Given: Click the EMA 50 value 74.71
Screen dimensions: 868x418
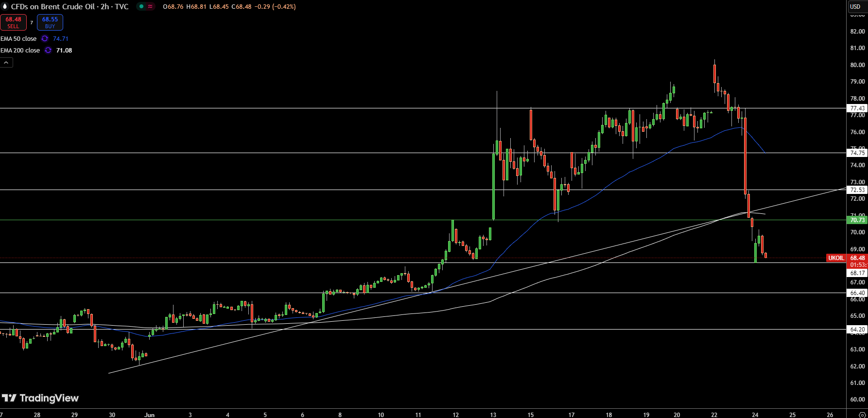Looking at the screenshot, I should pos(61,38).
